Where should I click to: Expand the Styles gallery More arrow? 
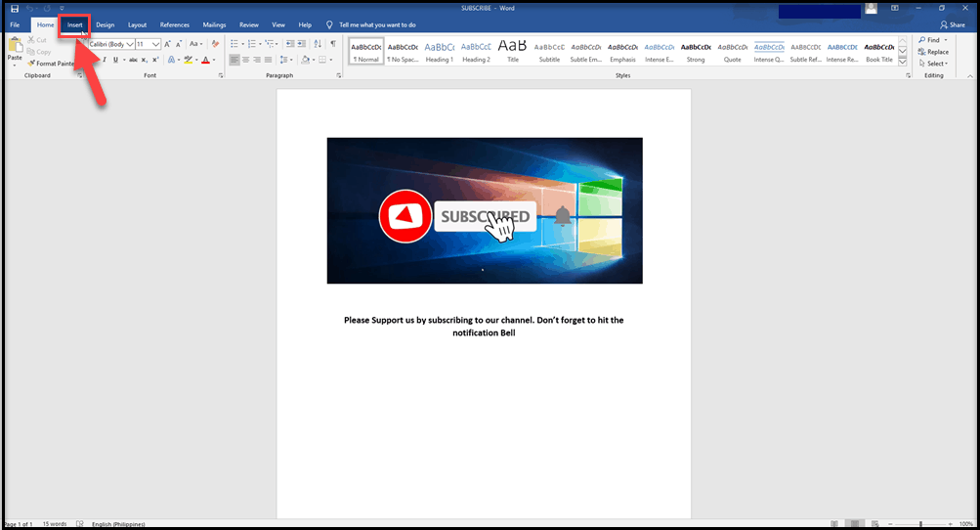(x=903, y=62)
